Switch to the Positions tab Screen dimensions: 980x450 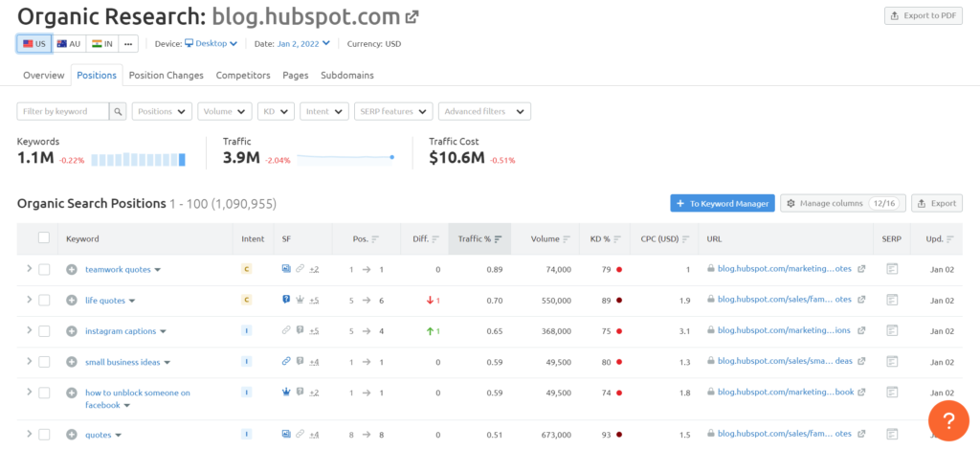(x=97, y=75)
